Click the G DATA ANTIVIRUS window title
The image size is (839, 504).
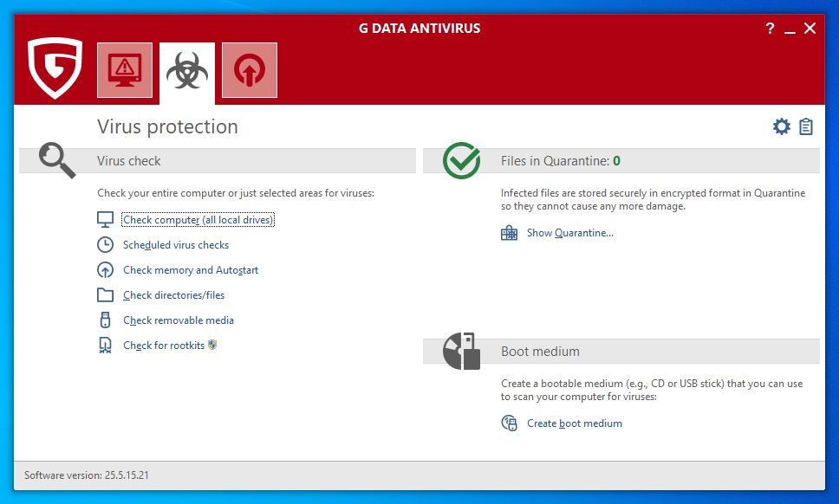point(419,29)
